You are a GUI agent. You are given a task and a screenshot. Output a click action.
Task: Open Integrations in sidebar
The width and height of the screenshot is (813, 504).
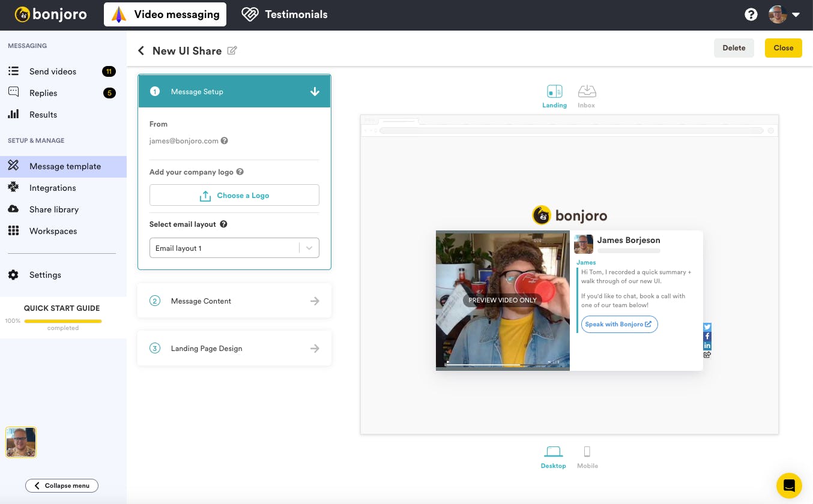click(63, 188)
